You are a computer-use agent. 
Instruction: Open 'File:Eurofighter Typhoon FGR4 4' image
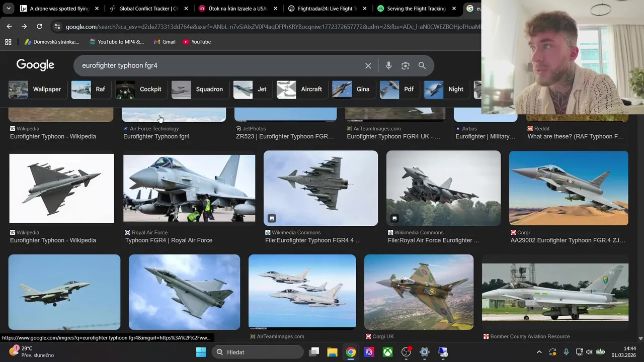[320, 188]
